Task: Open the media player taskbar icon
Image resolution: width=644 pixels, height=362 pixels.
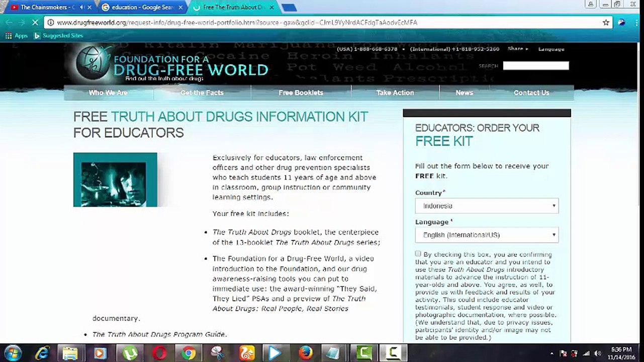Action: click(100, 353)
